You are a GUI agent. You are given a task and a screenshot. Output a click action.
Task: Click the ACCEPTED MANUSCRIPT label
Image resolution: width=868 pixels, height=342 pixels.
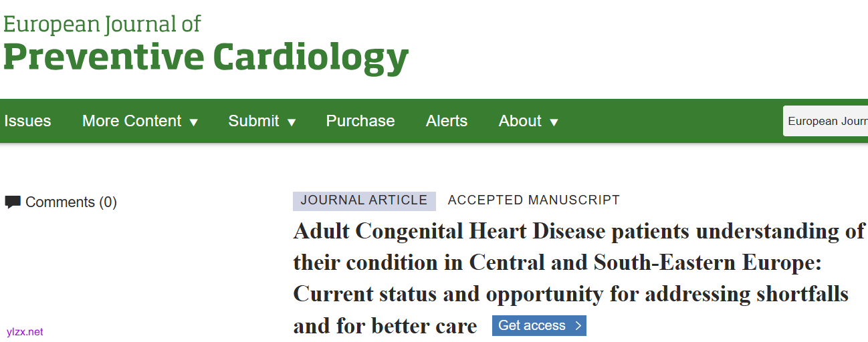click(x=534, y=200)
